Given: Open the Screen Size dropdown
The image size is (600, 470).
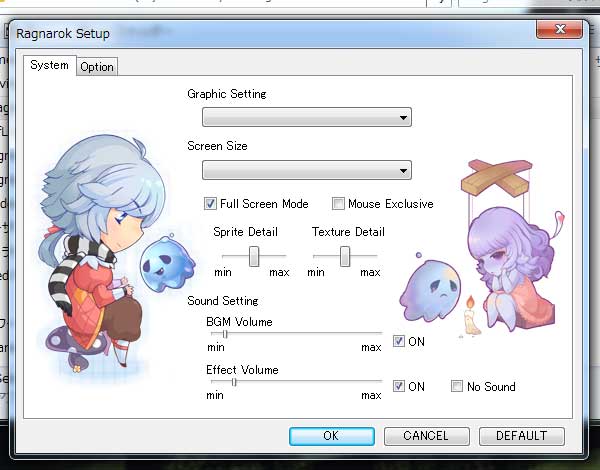Looking at the screenshot, I should click(307, 170).
